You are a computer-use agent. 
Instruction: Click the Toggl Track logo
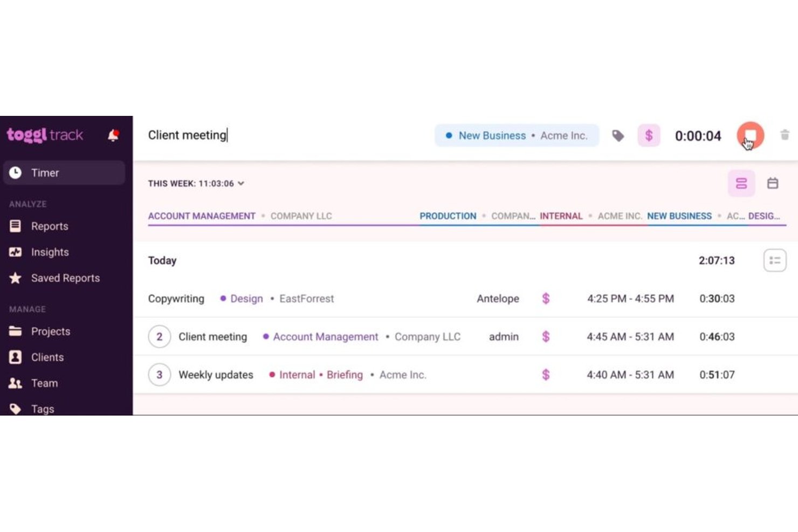click(x=45, y=135)
